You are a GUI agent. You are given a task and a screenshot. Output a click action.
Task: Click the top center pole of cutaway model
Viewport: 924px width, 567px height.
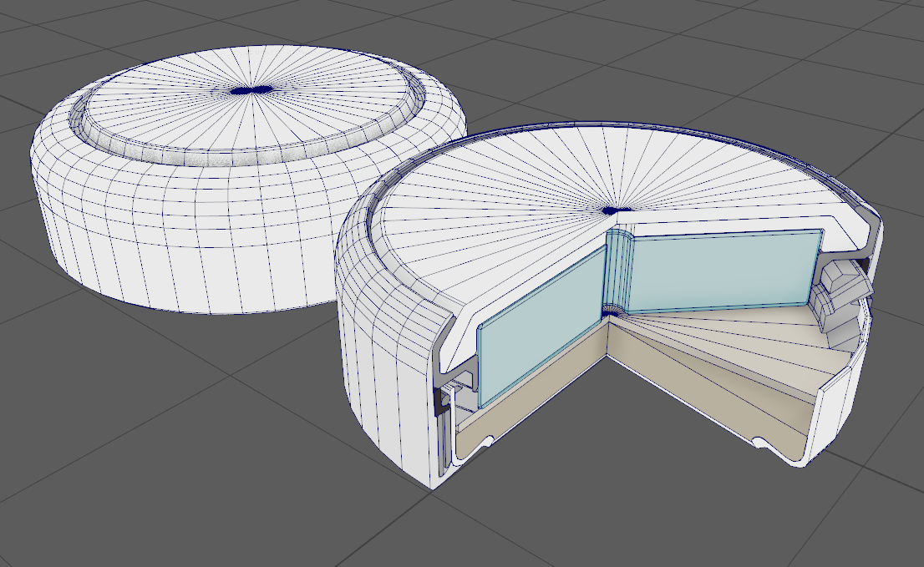(x=617, y=210)
